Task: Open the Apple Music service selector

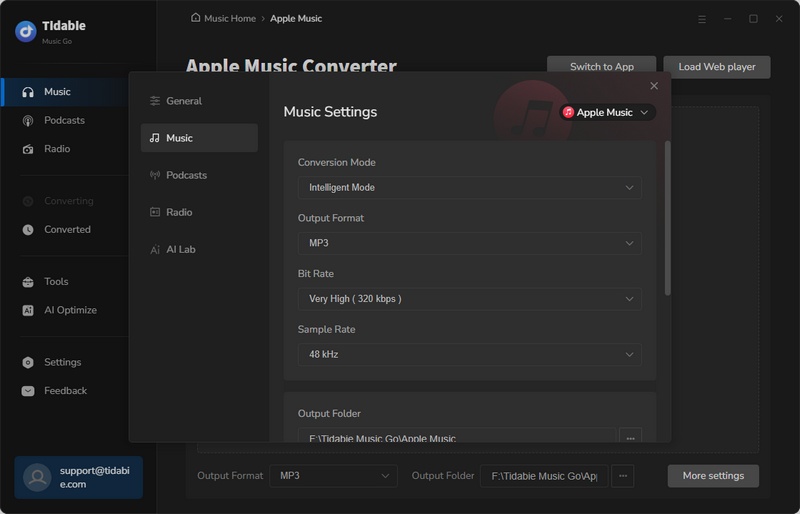Action: tap(607, 113)
